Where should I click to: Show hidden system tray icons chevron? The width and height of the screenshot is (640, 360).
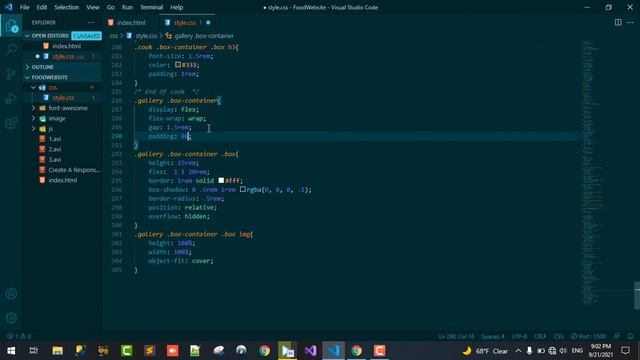click(518, 351)
